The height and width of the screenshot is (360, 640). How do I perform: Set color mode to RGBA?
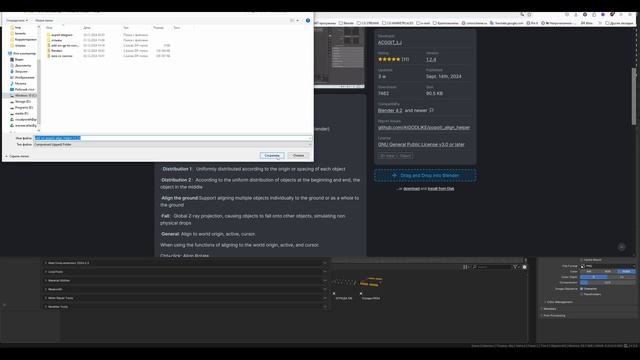point(627,271)
